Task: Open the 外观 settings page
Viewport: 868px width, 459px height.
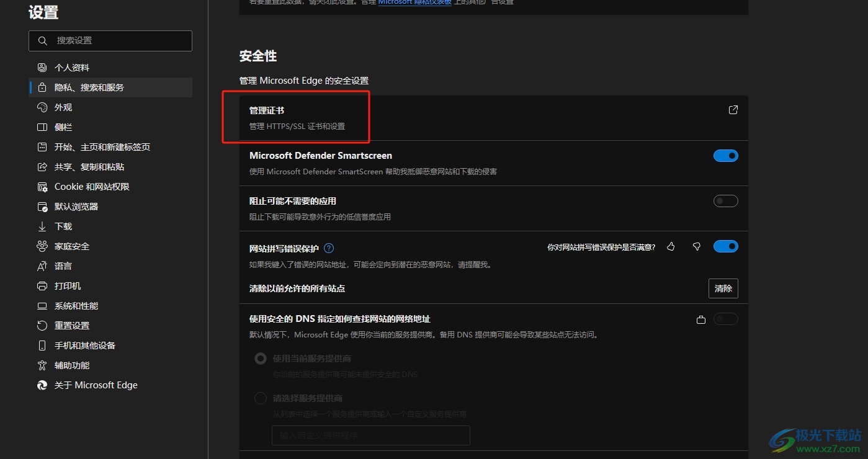Action: coord(110,107)
